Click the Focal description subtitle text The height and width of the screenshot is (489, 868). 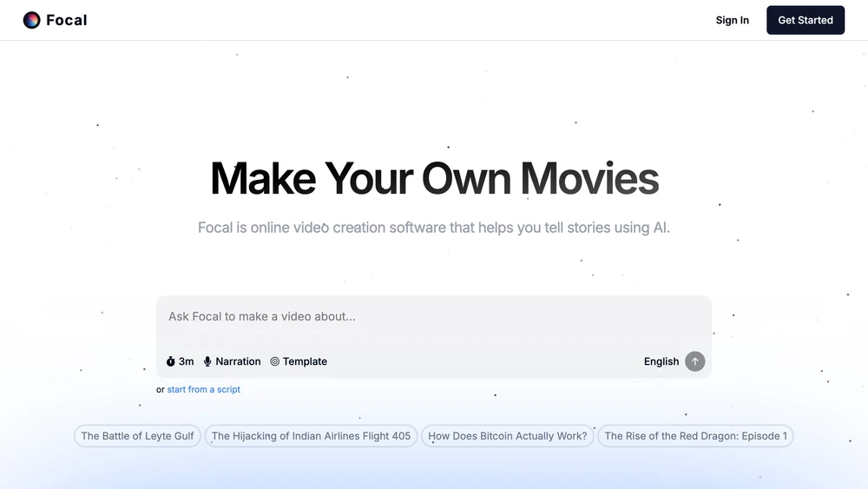(434, 228)
